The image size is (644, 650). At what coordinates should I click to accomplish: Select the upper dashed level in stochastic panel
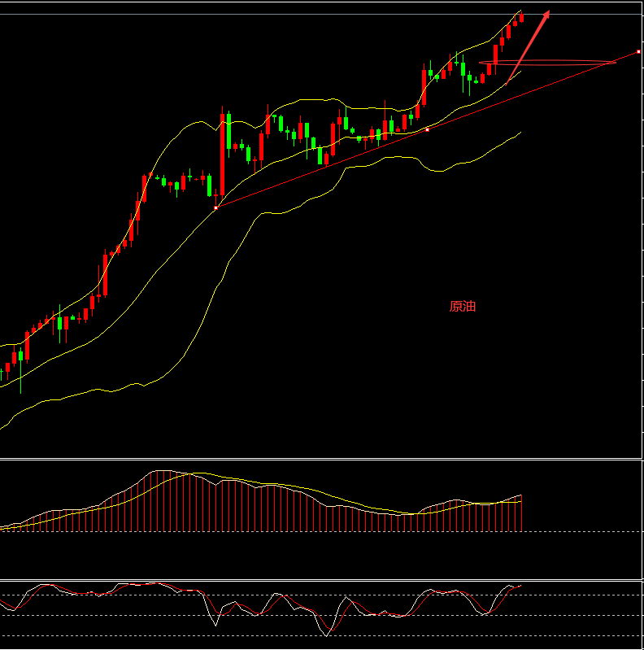pos(569,595)
